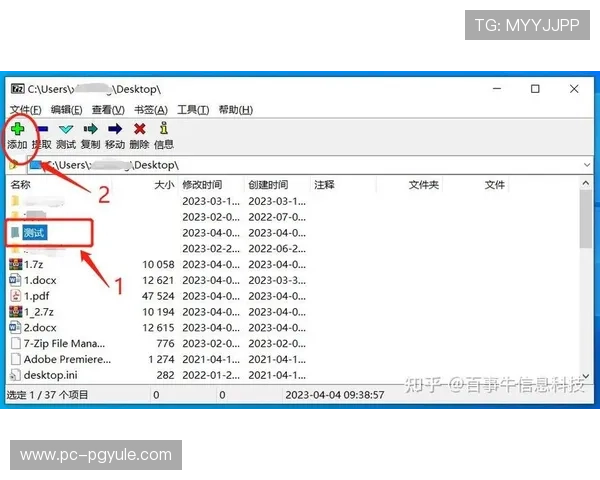The height and width of the screenshot is (480, 600).
Task: Click size value 12 615
Action: coord(158,328)
